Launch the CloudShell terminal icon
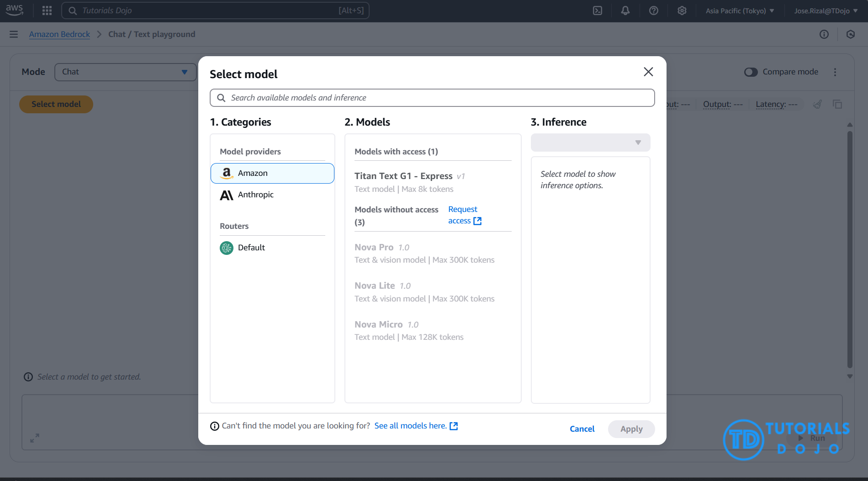The image size is (868, 481). click(x=598, y=11)
